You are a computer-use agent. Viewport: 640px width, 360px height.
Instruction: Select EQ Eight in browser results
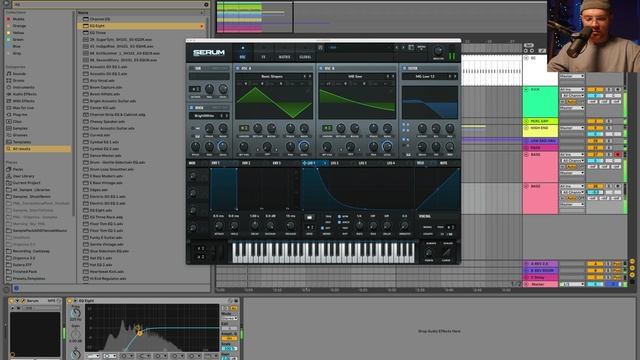pos(141,26)
